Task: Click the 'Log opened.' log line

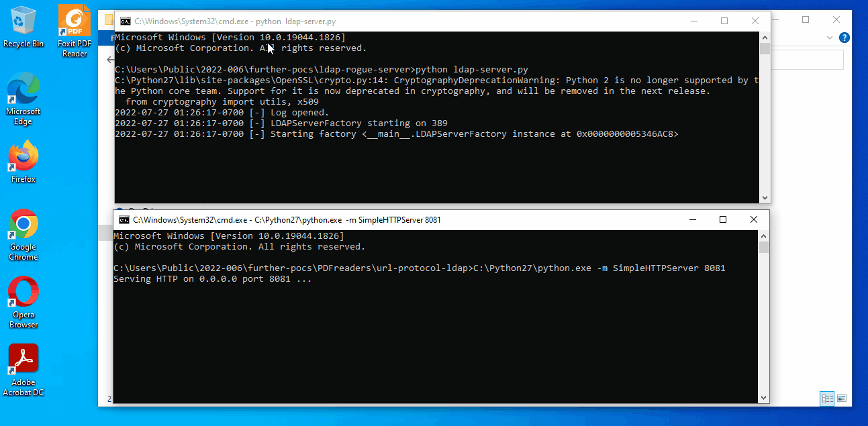Action: click(x=222, y=113)
